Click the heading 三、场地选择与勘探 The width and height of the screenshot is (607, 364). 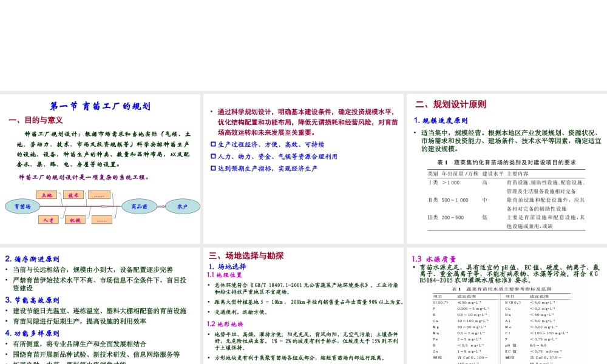(246, 255)
